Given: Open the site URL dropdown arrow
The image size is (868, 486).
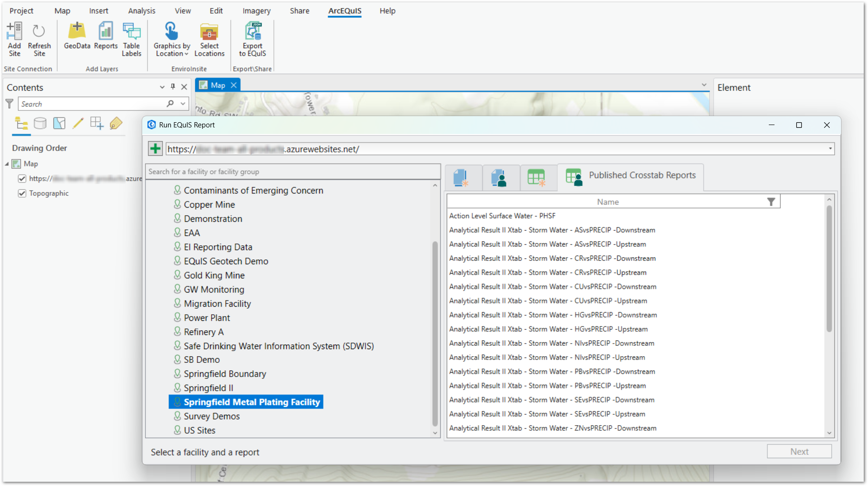Looking at the screenshot, I should (830, 149).
